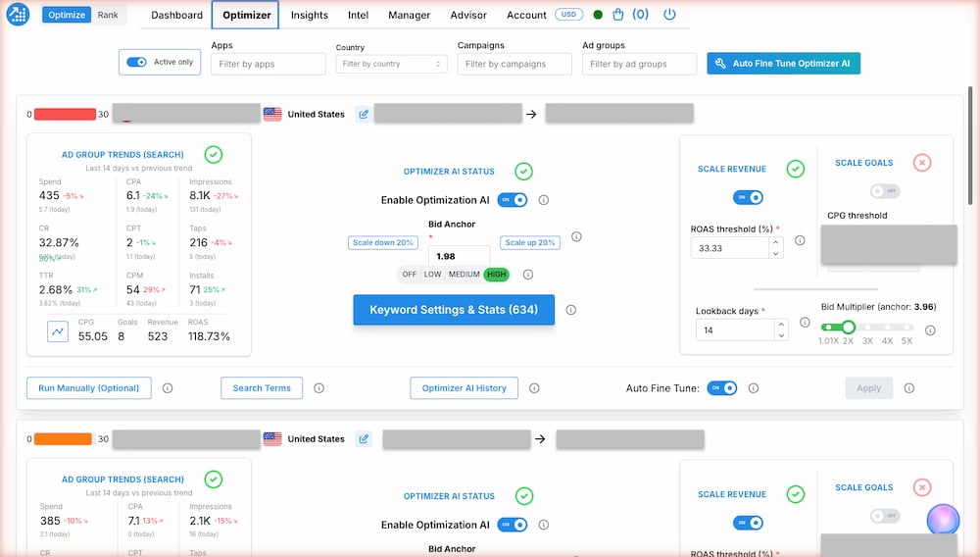The height and width of the screenshot is (557, 980).
Task: Click the United States flag icon in the first ad group row
Action: (272, 115)
